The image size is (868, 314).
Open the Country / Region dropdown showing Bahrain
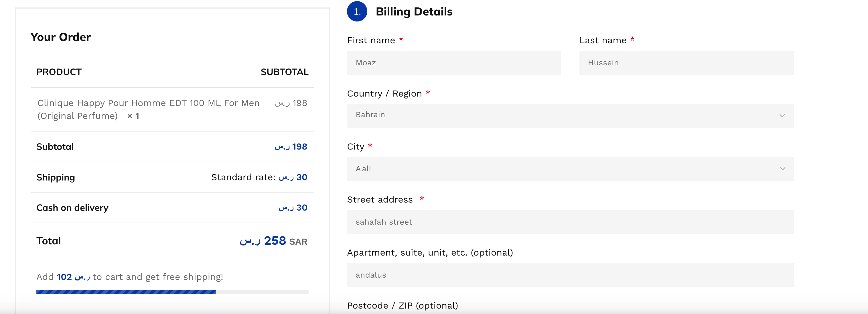[570, 115]
